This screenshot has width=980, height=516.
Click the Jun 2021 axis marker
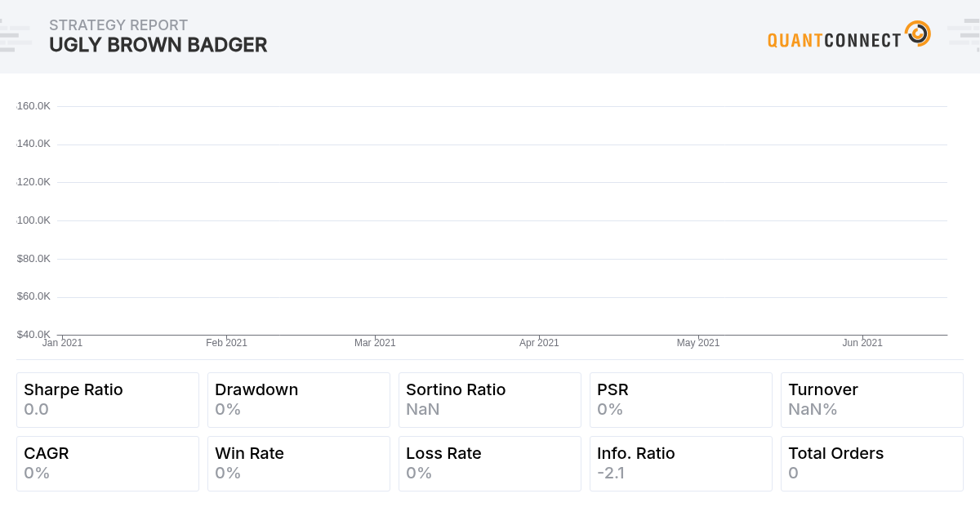(x=862, y=343)
